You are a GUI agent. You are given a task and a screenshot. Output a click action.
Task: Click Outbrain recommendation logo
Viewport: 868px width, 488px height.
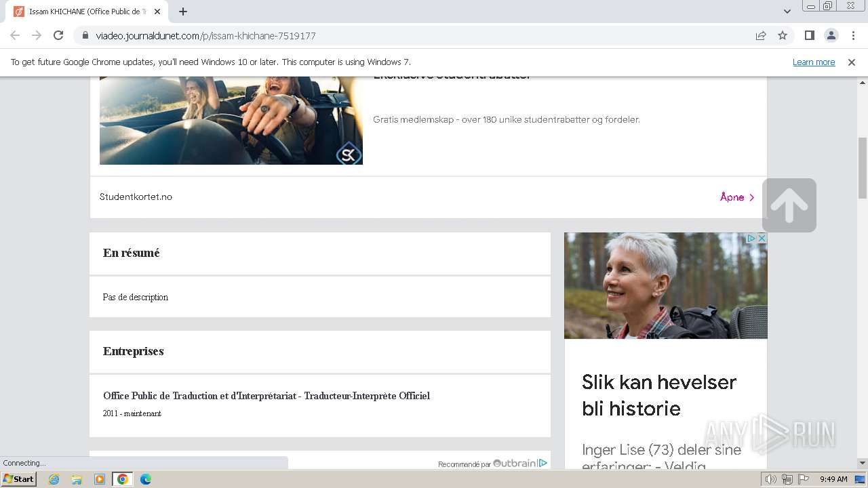click(520, 464)
